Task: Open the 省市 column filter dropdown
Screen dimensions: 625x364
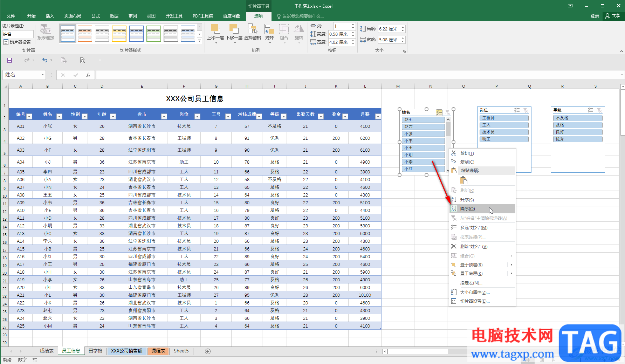Action: [164, 116]
